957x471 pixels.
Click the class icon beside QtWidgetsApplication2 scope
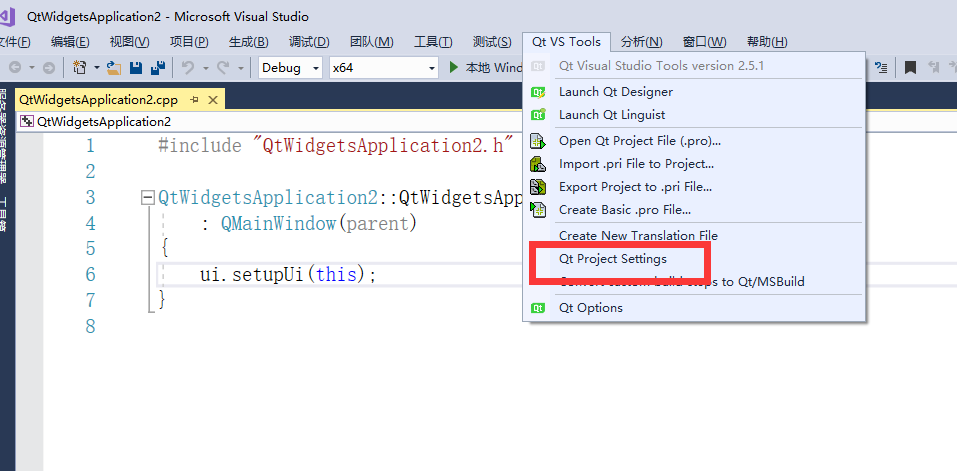[x=26, y=121]
